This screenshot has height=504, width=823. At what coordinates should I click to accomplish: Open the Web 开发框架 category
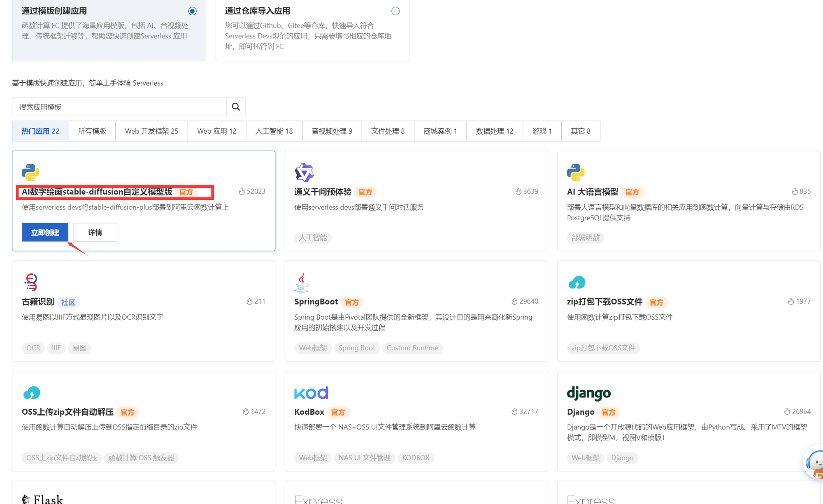click(x=151, y=131)
